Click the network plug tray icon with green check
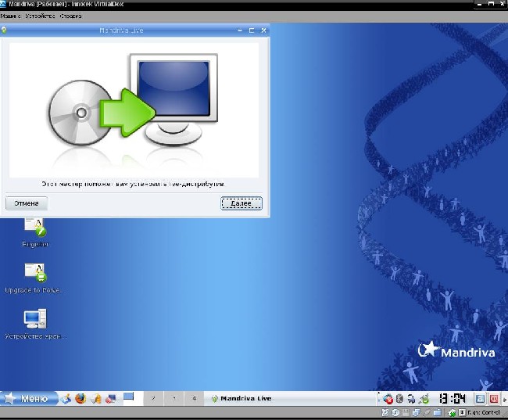 click(x=424, y=399)
